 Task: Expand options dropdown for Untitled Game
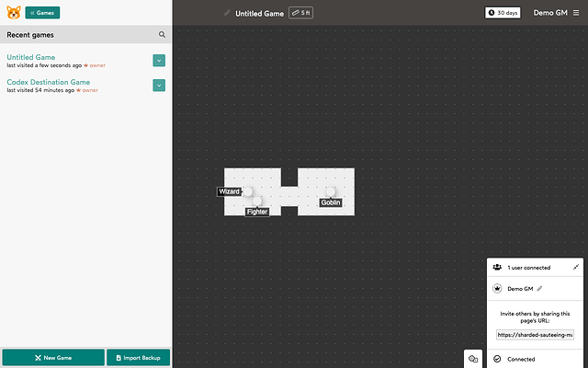[159, 61]
